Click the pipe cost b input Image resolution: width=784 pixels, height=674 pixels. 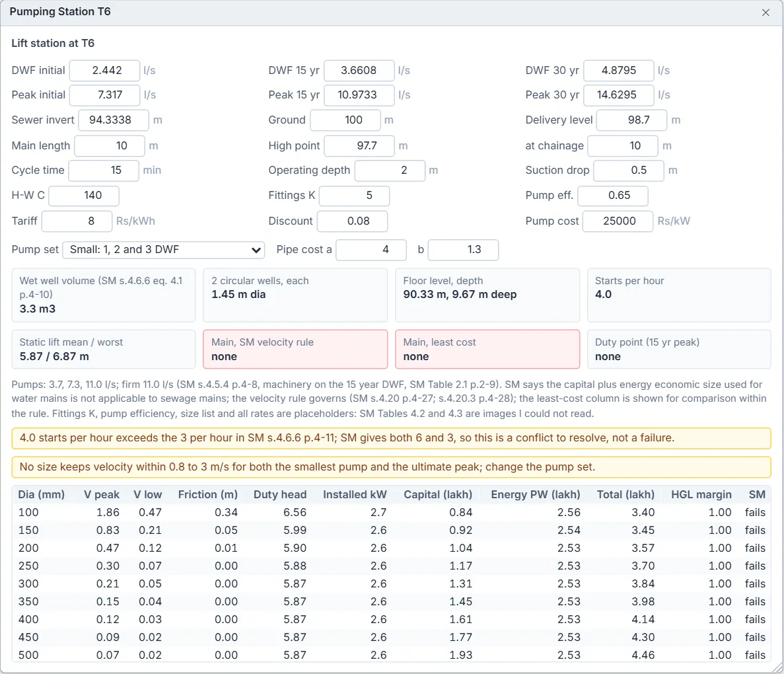[x=464, y=250]
